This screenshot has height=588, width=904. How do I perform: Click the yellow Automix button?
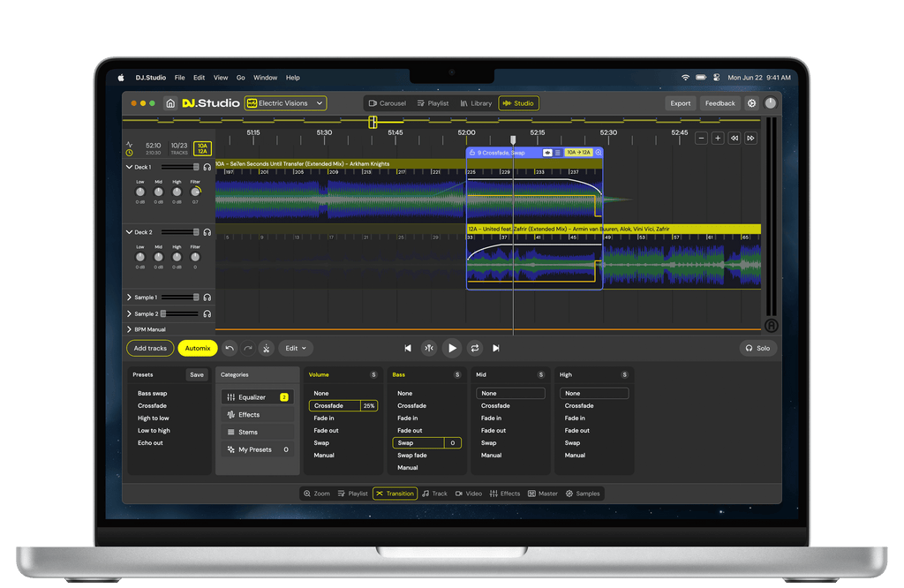(x=198, y=348)
